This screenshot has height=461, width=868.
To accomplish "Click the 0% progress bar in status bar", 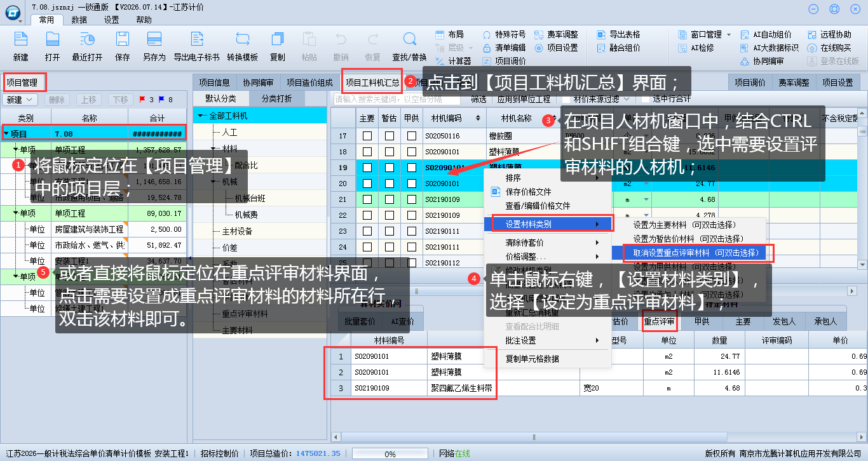I will click(390, 454).
